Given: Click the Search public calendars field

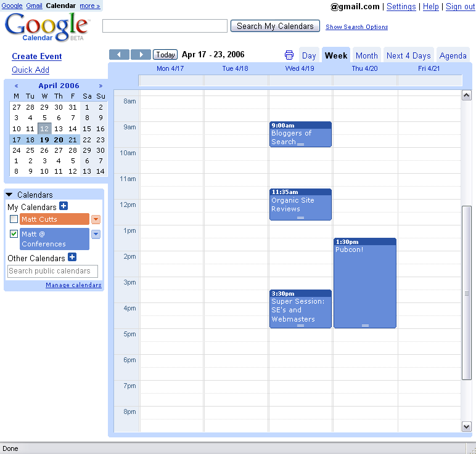Looking at the screenshot, I should [52, 271].
